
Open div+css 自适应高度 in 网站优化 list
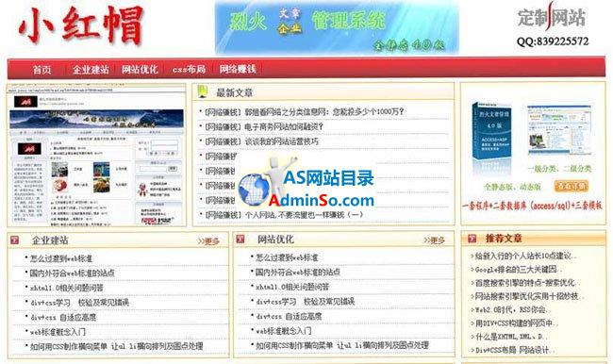[x=289, y=316]
